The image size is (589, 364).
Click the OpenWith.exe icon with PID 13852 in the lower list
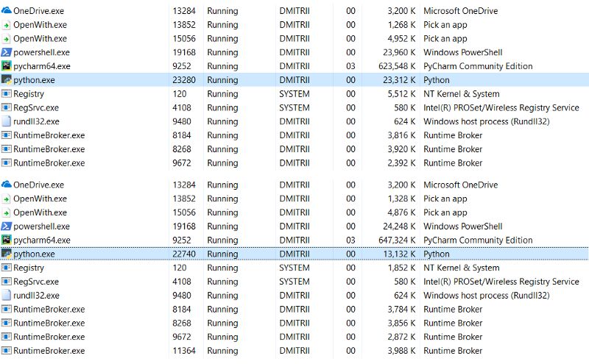7,199
